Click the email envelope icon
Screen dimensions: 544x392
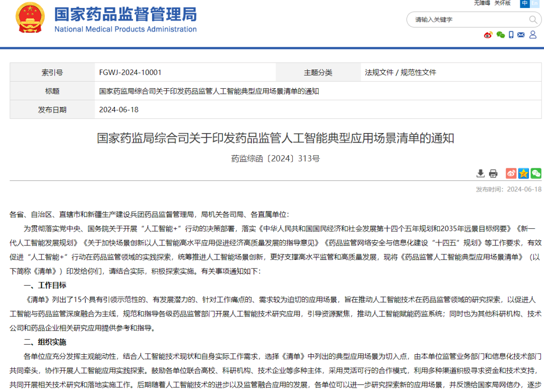pyautogui.click(x=521, y=35)
